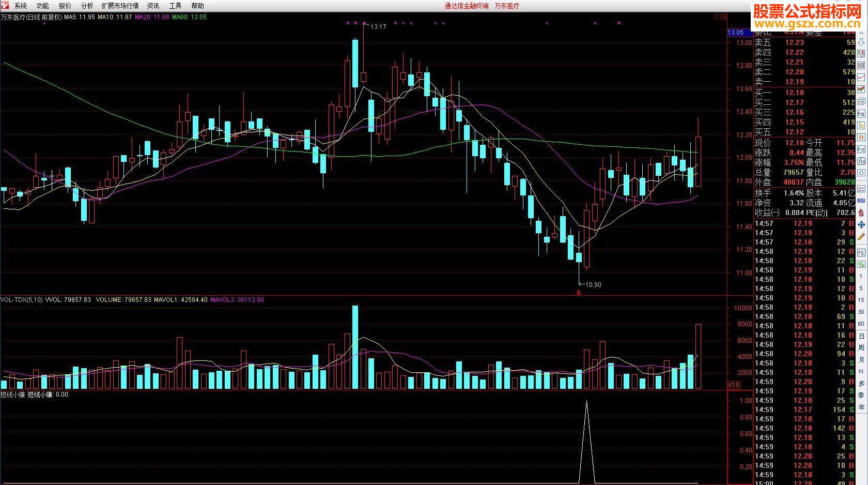Screen dimensions: 868x485
Task: Click the tree structure icon in the right toolbar
Action: (x=861, y=125)
